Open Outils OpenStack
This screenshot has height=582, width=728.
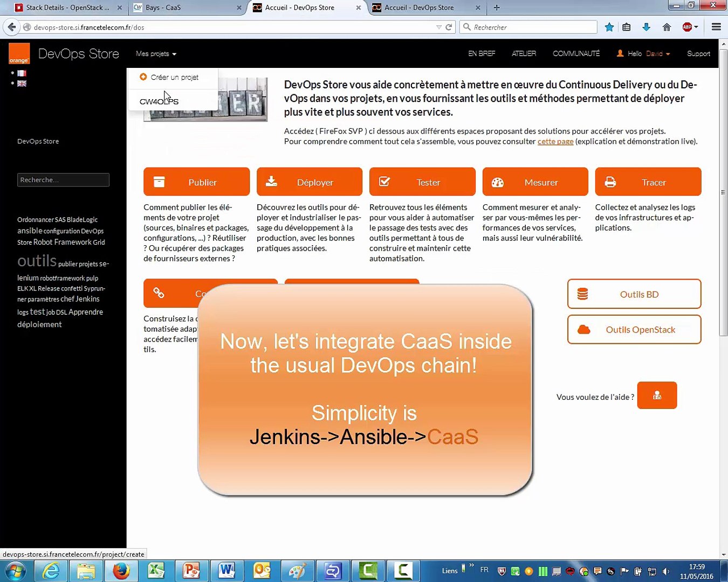point(634,329)
